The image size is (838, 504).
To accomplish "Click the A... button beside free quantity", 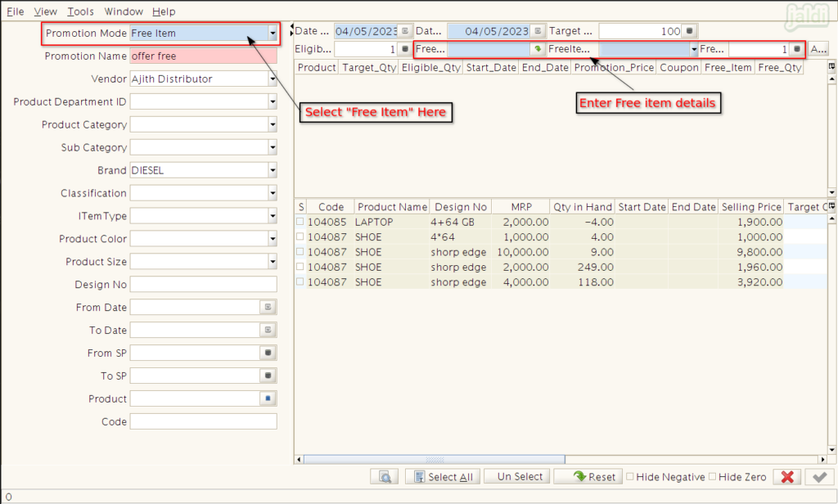I will click(818, 49).
